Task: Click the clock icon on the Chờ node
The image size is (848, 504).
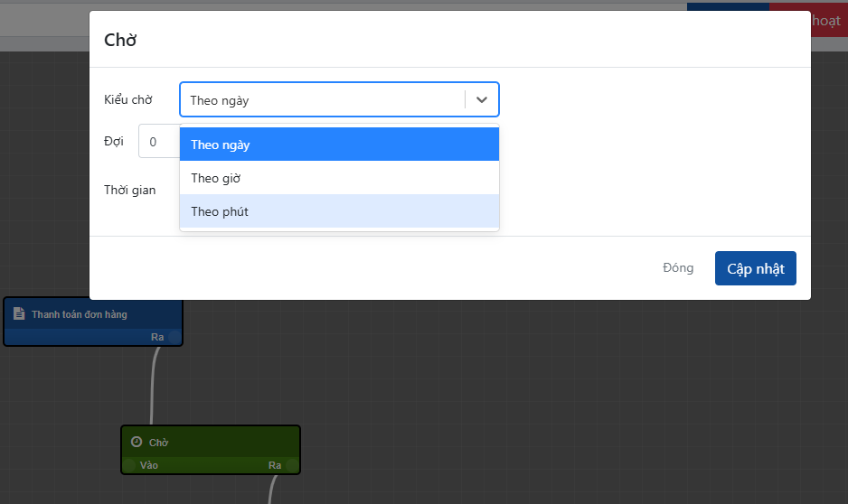Action: [137, 442]
